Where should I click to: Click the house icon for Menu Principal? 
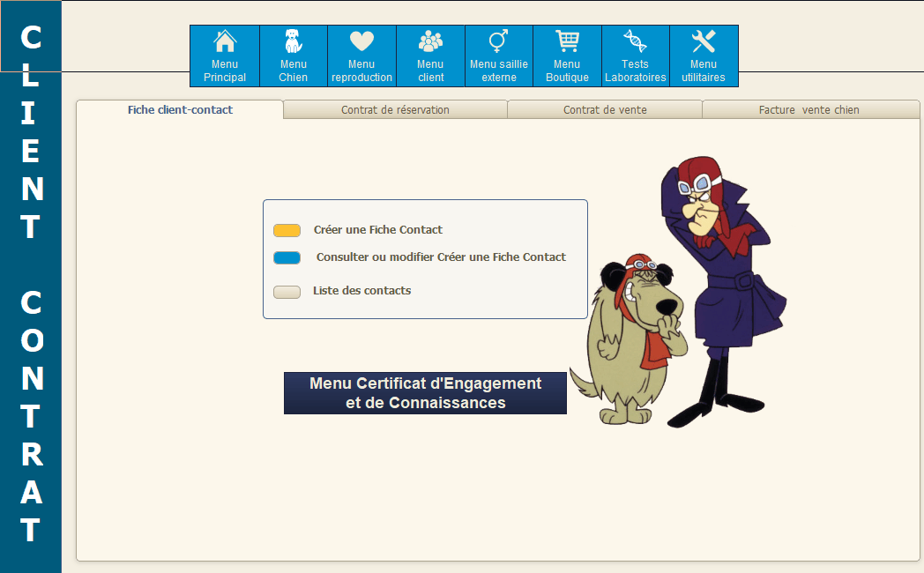tap(225, 41)
